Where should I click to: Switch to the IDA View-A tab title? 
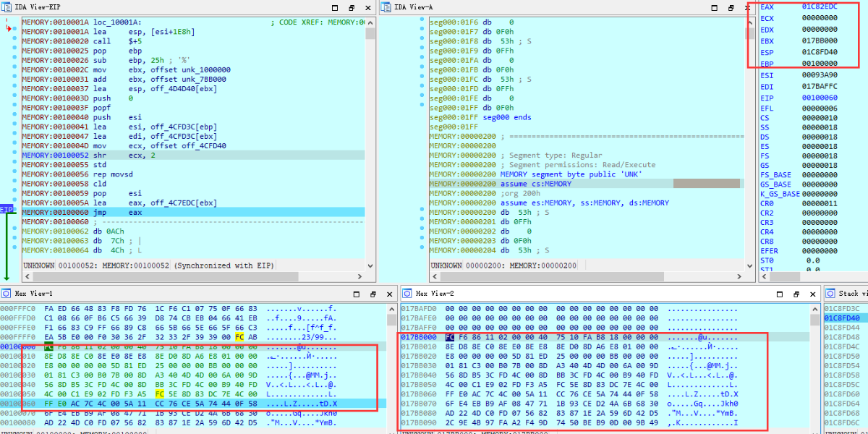tap(414, 7)
